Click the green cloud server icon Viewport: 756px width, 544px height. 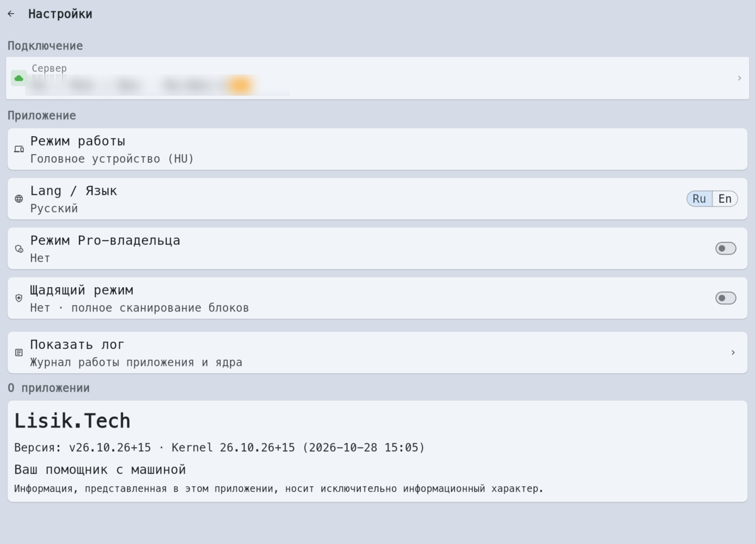click(x=19, y=78)
